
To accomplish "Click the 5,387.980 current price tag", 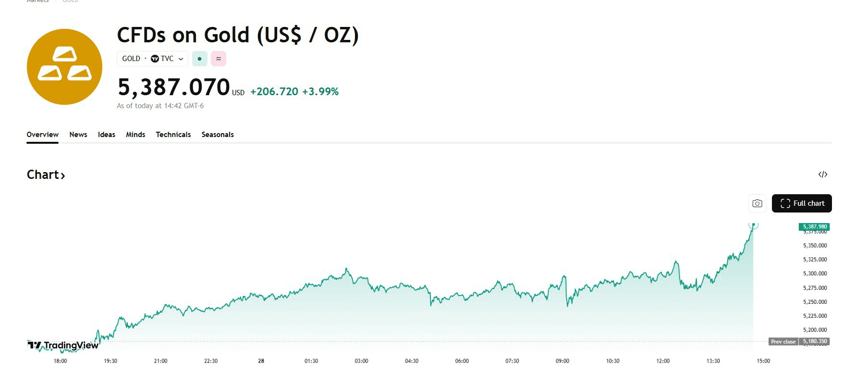I will tap(815, 226).
